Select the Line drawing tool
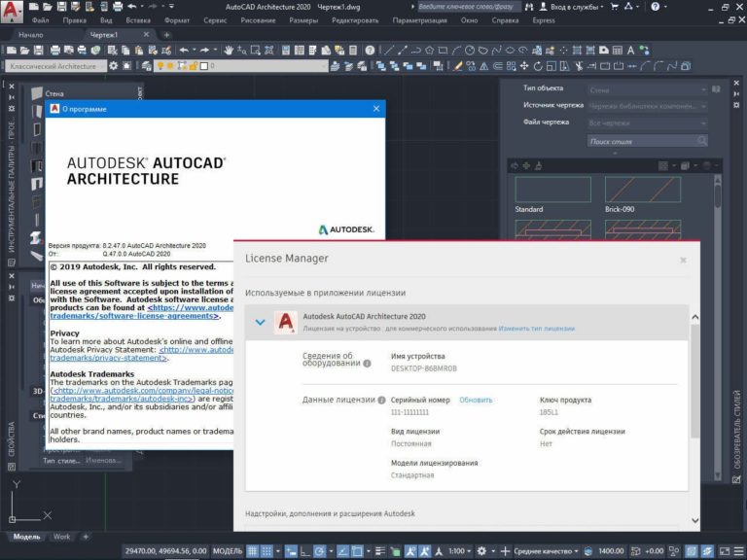 coord(389,50)
